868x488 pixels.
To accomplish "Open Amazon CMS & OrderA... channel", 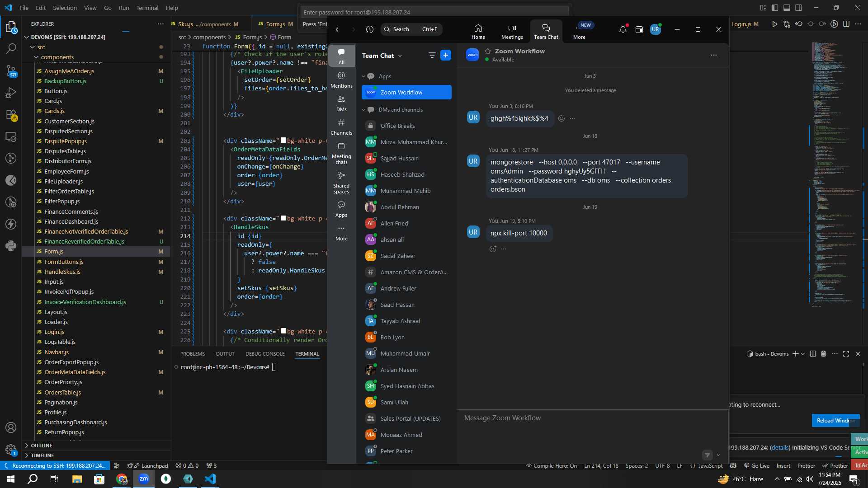I will point(406,272).
